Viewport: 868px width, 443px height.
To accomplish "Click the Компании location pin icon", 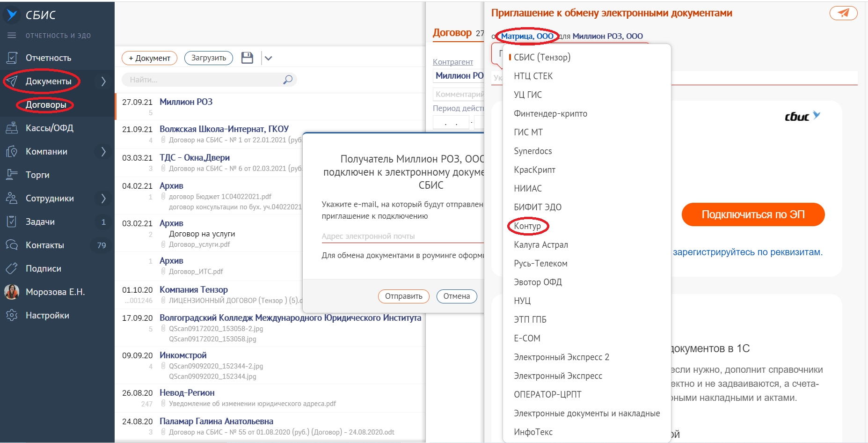I will 12,151.
